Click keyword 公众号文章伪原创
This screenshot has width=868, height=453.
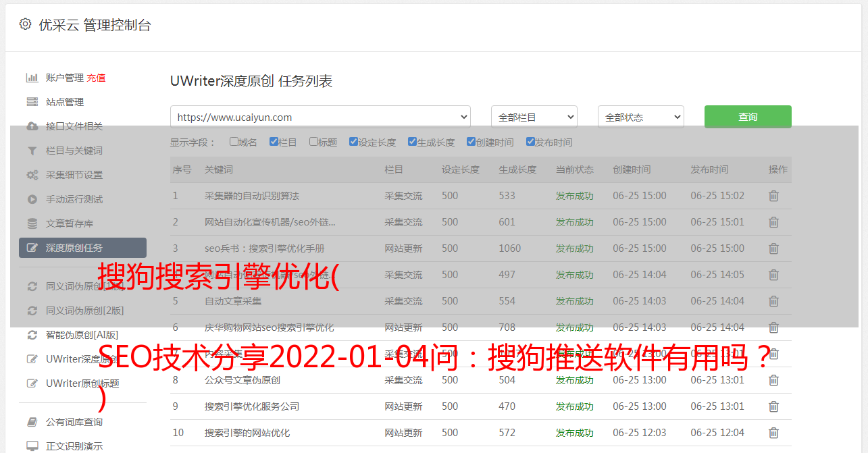tap(242, 380)
